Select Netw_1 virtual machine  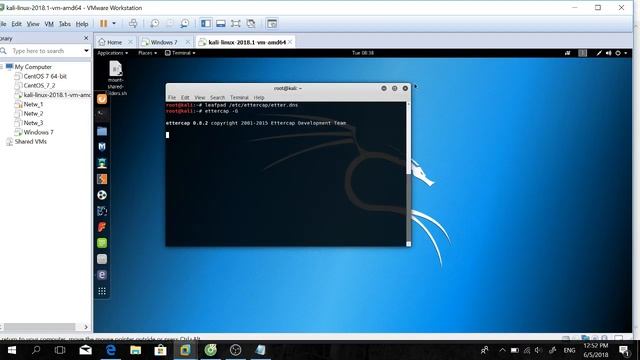pos(29,104)
